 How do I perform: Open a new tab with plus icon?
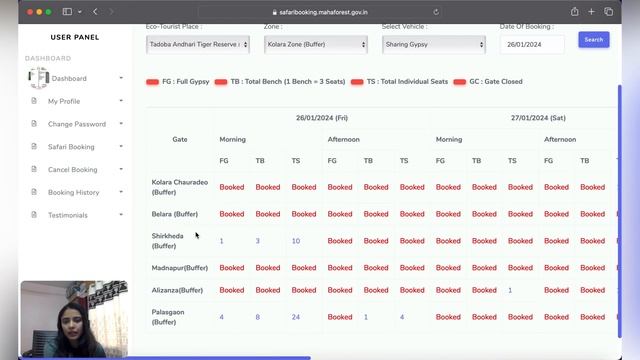[x=591, y=12]
